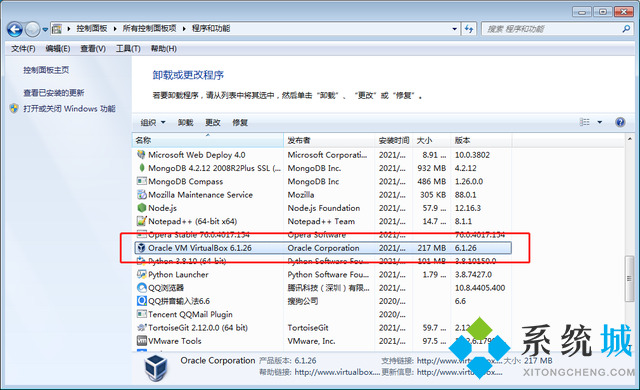Open the 工具(T) menu
The image size is (640, 390).
coord(128,49)
